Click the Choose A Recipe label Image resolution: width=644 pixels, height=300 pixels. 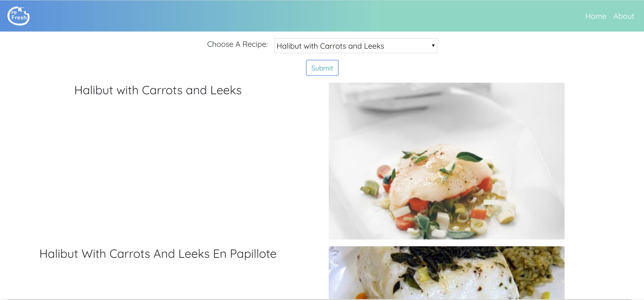[x=237, y=44]
